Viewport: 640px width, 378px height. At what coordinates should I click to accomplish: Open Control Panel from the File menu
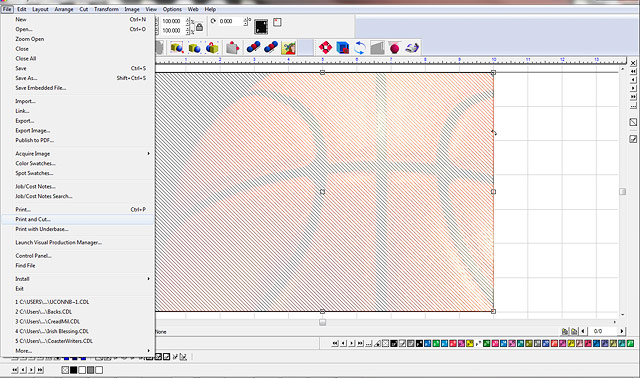(x=78, y=256)
